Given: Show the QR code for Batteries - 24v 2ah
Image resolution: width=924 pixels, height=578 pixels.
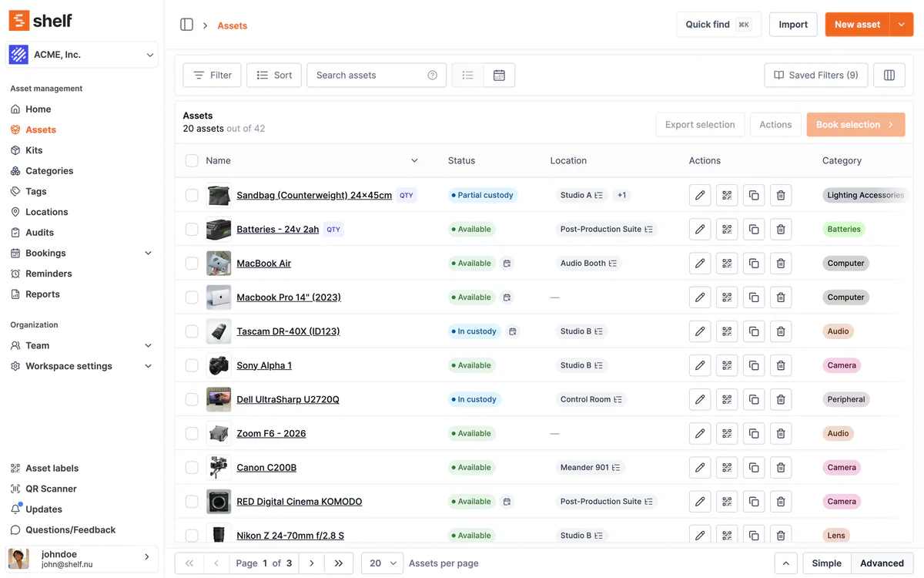Looking at the screenshot, I should 727,229.
